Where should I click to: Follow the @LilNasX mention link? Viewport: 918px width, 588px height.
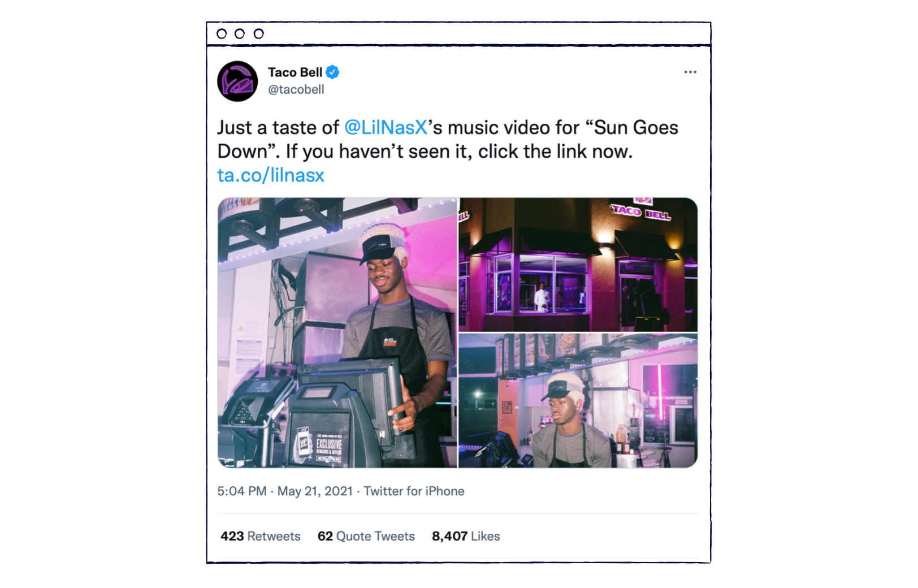(386, 128)
